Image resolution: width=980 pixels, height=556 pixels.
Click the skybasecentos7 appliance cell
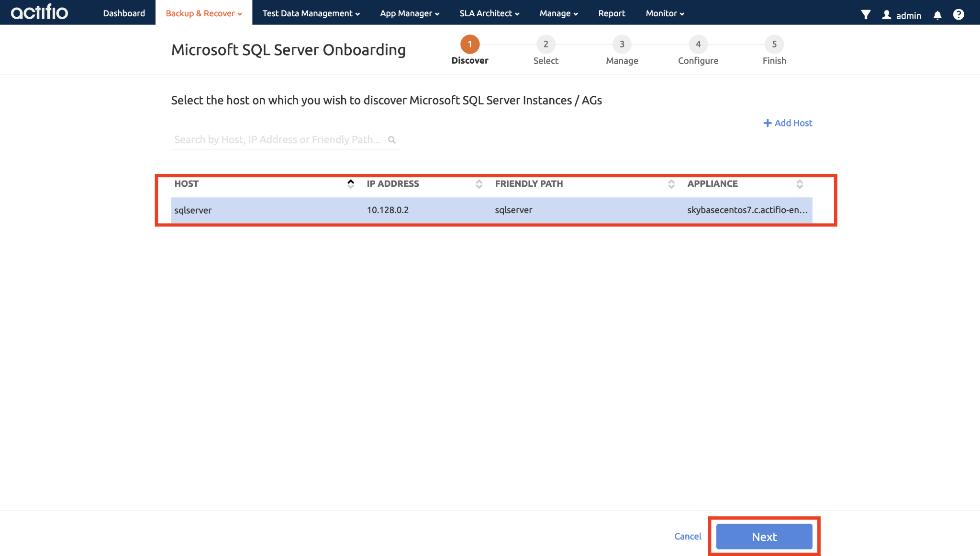tap(747, 210)
